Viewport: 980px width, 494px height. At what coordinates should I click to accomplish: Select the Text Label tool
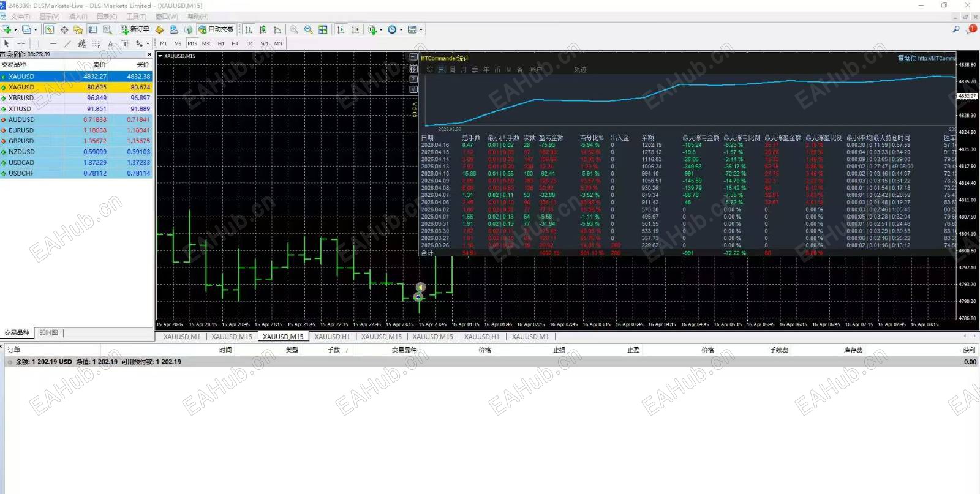pyautogui.click(x=124, y=43)
